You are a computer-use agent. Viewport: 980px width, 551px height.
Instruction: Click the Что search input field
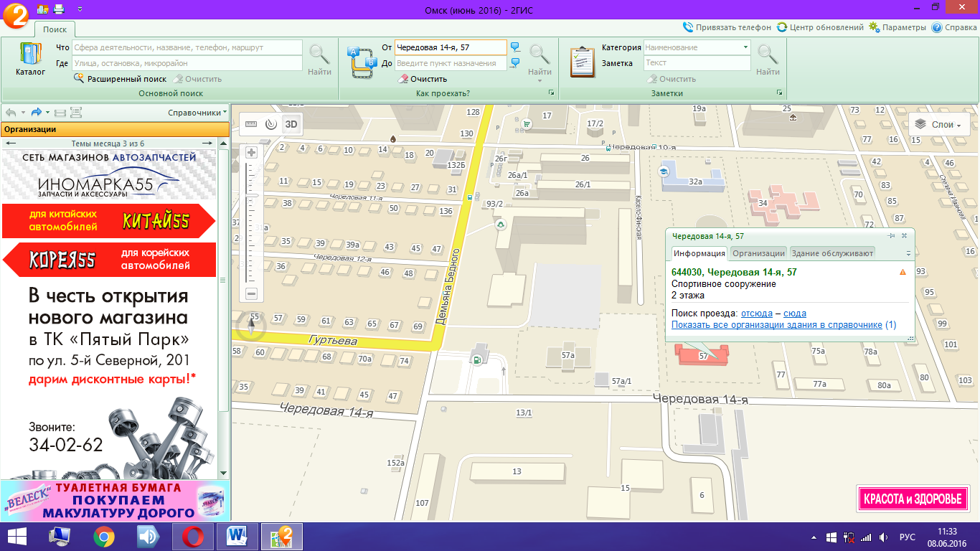pos(187,47)
